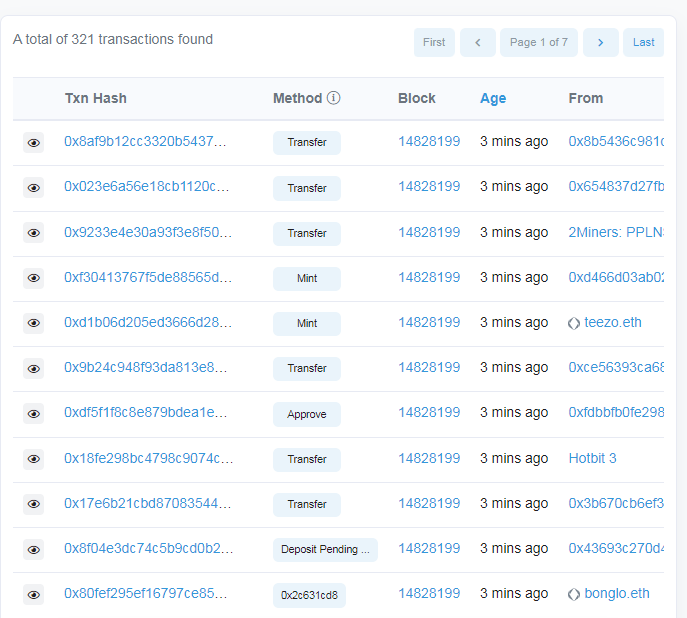This screenshot has height=618, width=687.
Task: Go to the next page arrow
Action: [x=601, y=42]
